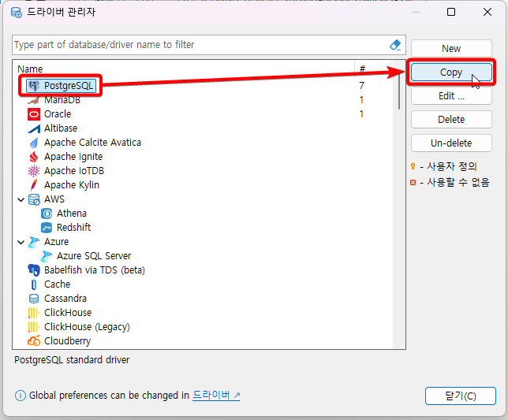Click the Apache Ignite flame icon
This screenshot has width=508, height=420.
34,157
